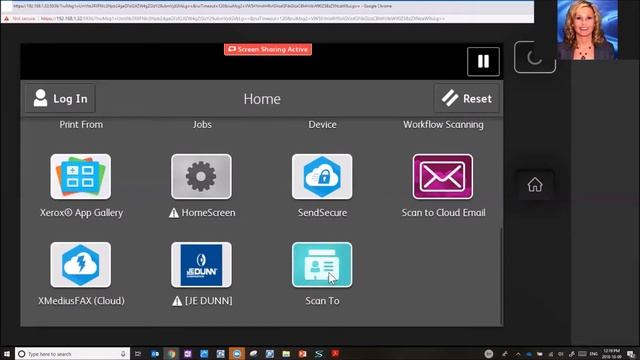Click the Screen Sharing Active indicator

(x=268, y=49)
